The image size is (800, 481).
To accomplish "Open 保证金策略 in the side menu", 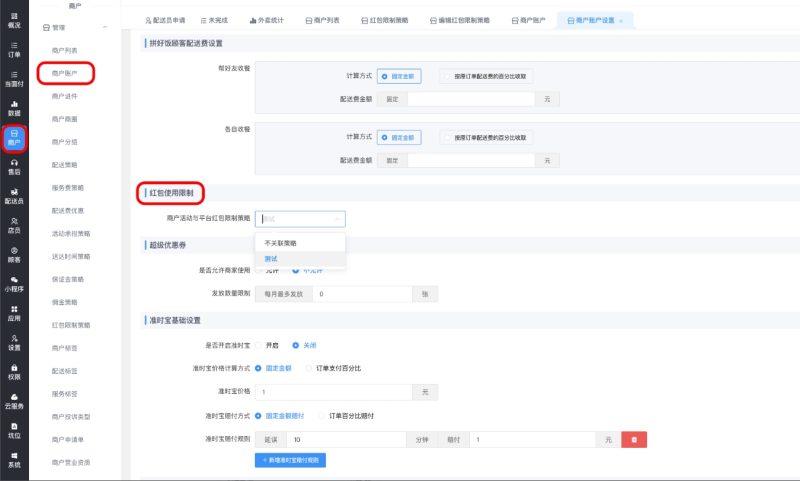I will click(68, 280).
